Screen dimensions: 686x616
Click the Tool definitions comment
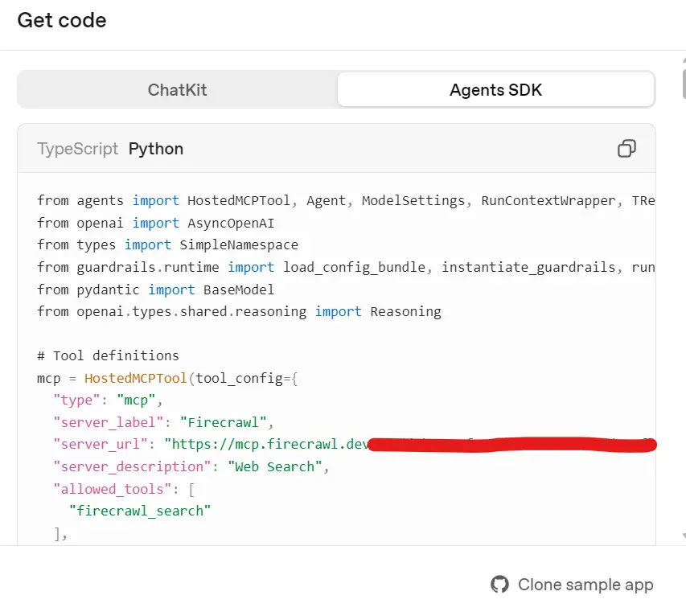[x=109, y=355]
